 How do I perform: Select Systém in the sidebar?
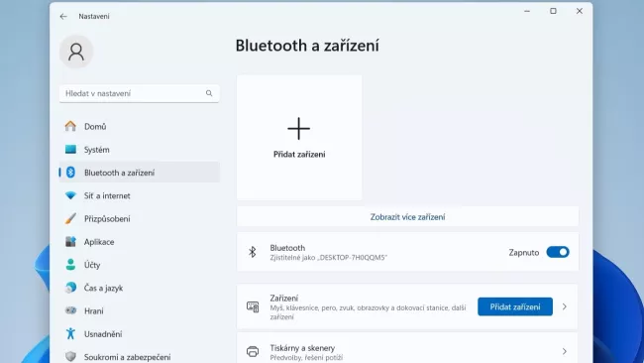pos(140,149)
